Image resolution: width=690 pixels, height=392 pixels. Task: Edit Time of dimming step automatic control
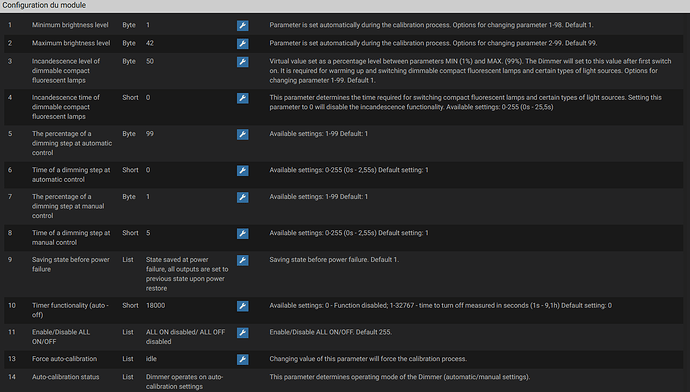[x=242, y=170]
